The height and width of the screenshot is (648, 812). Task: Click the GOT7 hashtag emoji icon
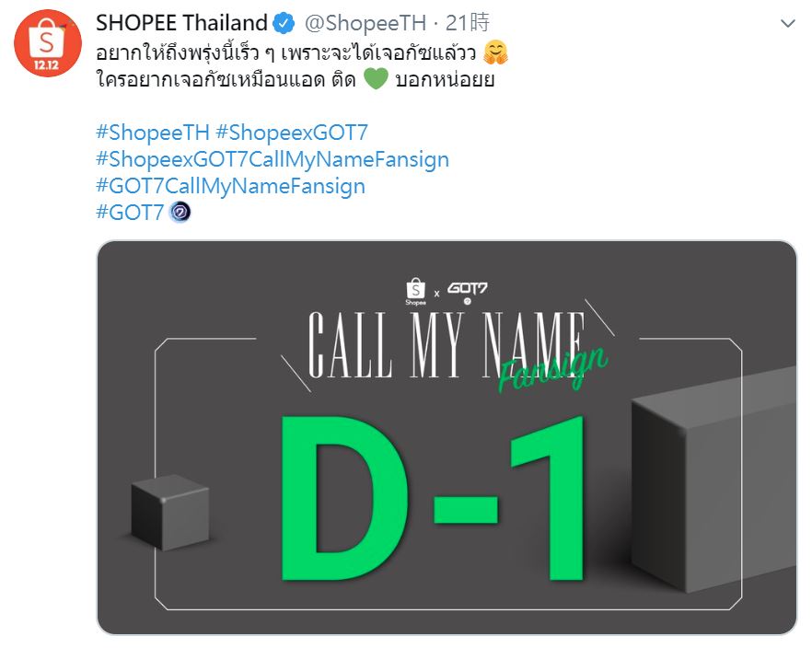pyautogui.click(x=180, y=213)
